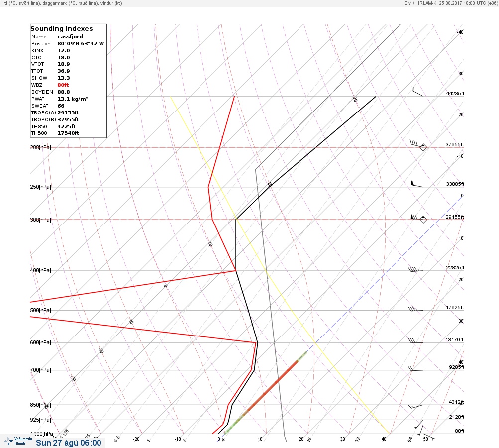Click the wind barb near 44235ft
The height and width of the screenshot is (448, 499).
click(417, 91)
